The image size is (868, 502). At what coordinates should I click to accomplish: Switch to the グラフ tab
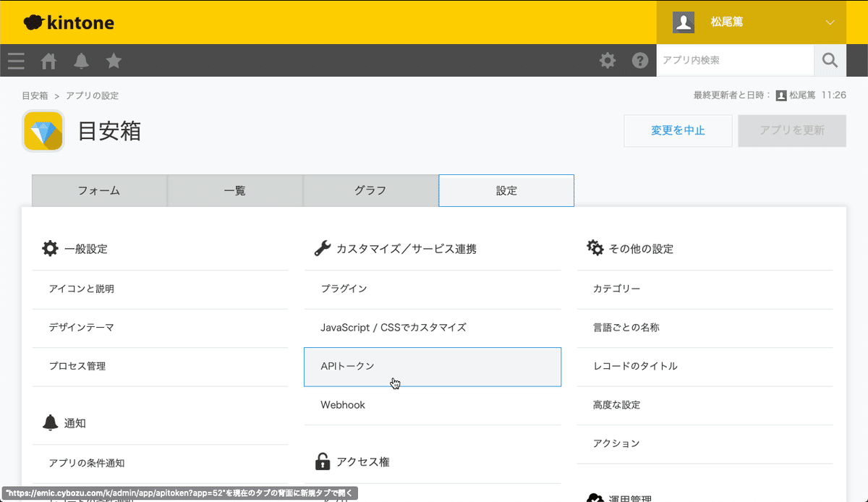[370, 190]
